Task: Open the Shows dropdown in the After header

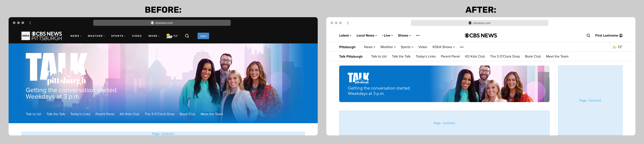Action: pyautogui.click(x=404, y=35)
